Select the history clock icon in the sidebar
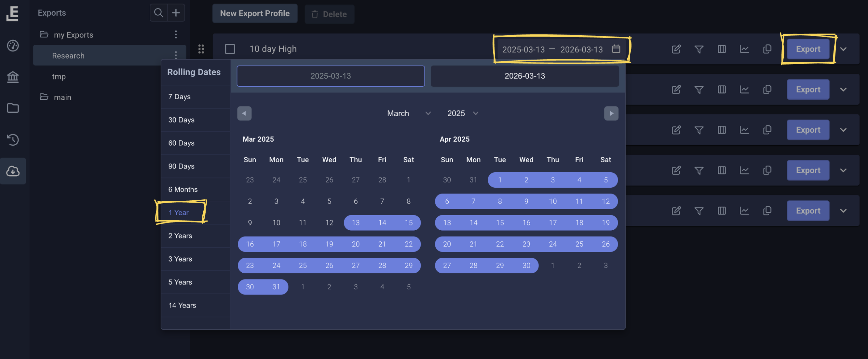This screenshot has height=359, width=868. click(13, 140)
